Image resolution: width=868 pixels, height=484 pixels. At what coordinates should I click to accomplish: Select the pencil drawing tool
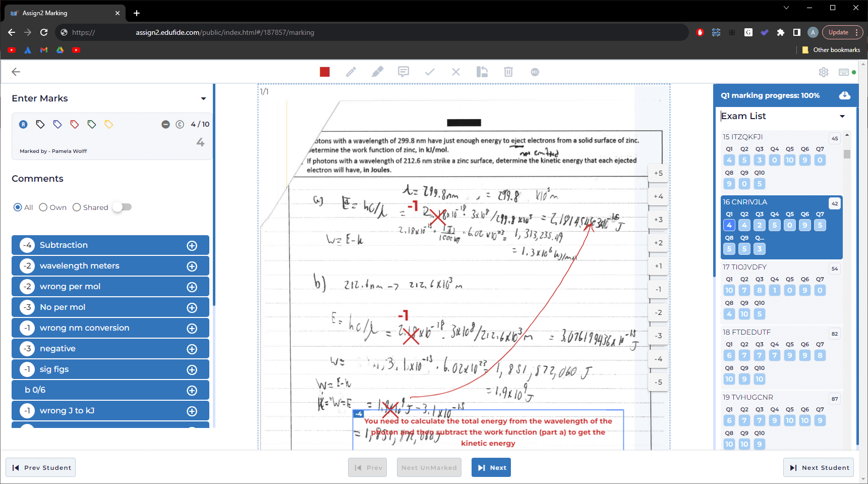pos(351,72)
